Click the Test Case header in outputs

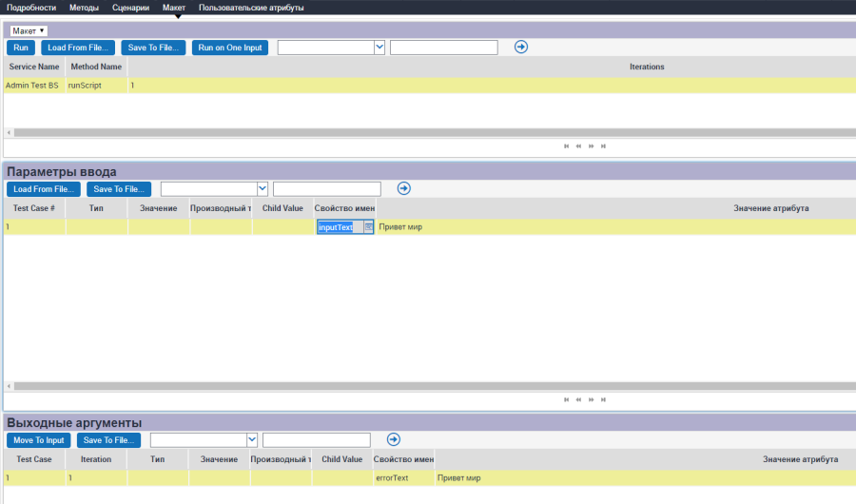coord(34,459)
